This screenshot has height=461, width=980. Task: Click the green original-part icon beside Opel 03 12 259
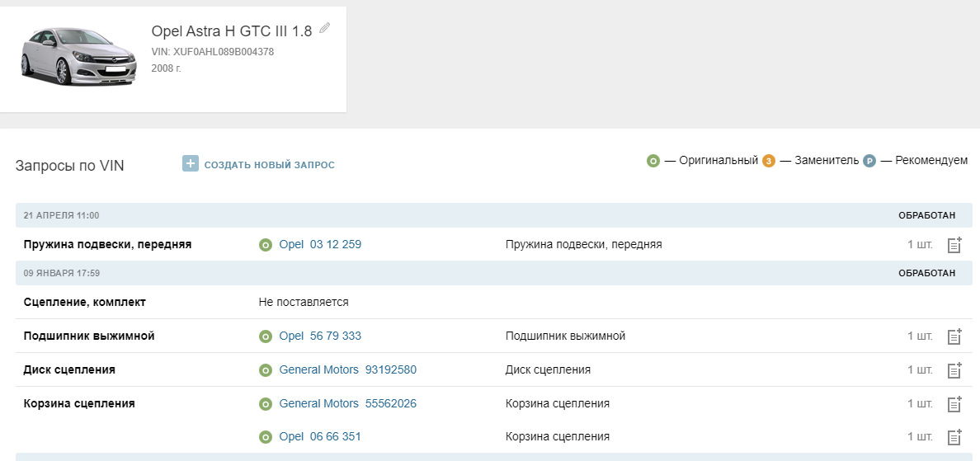click(x=266, y=245)
